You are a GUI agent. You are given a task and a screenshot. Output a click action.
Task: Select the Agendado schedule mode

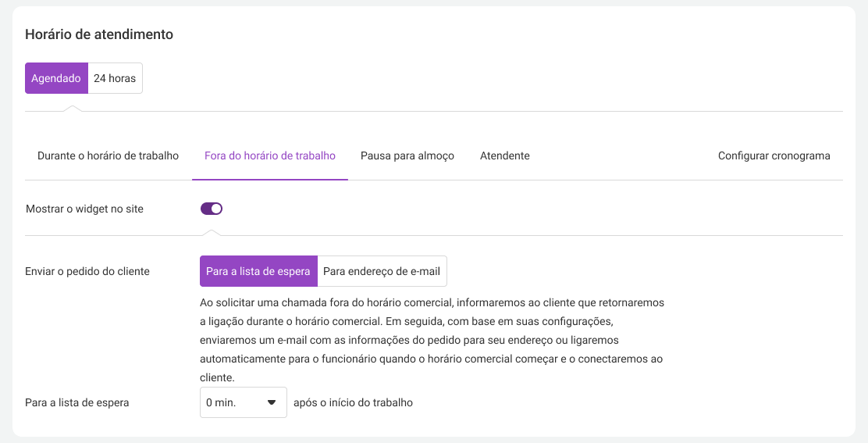(x=56, y=78)
